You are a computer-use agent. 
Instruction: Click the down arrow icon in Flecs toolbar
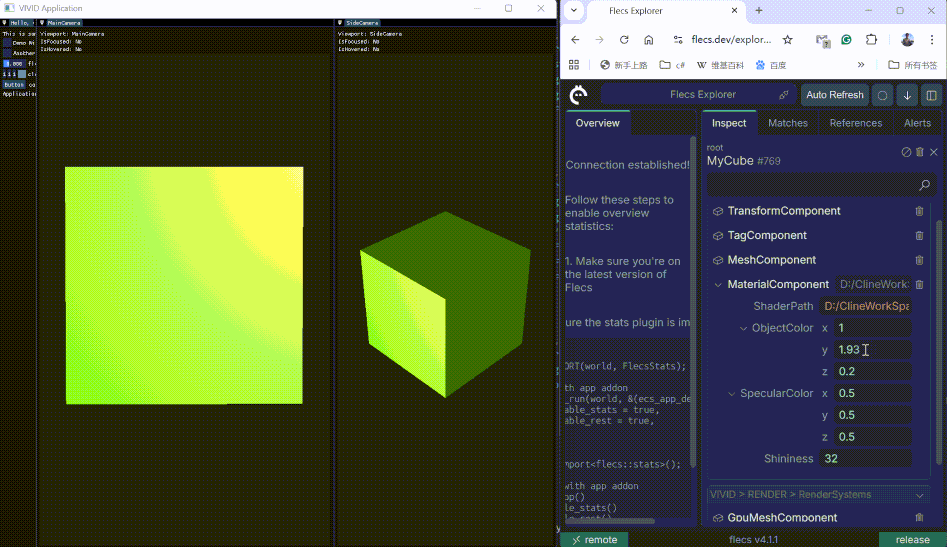click(907, 95)
